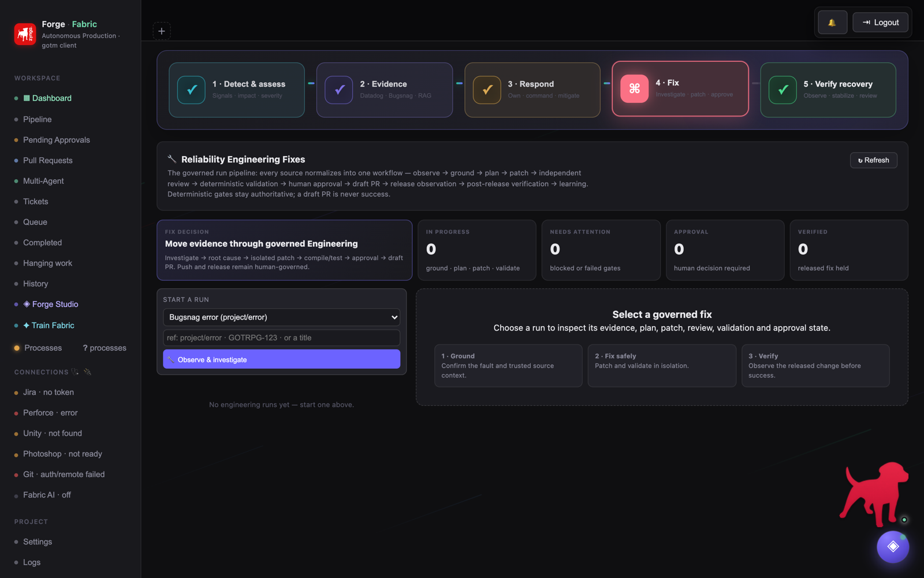
Task: Click the plug icon beside Connections
Action: pos(88,372)
